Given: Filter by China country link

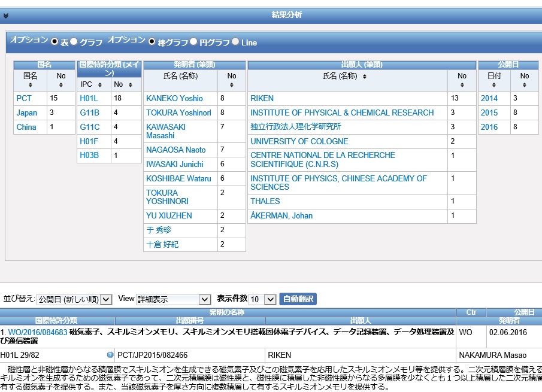Looking at the screenshot, I should click(26, 127).
